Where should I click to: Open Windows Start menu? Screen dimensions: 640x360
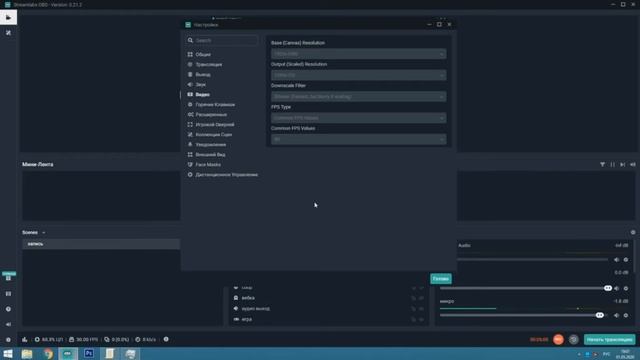click(8, 354)
